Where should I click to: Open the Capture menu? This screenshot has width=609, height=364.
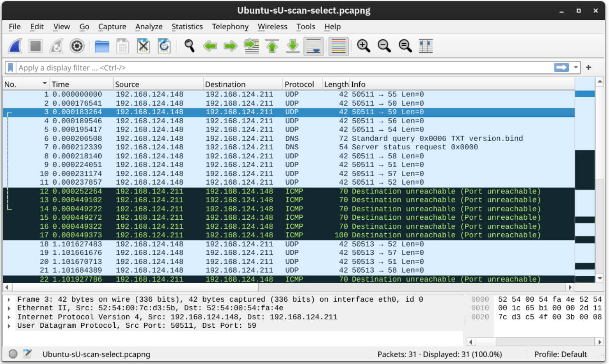pos(112,27)
